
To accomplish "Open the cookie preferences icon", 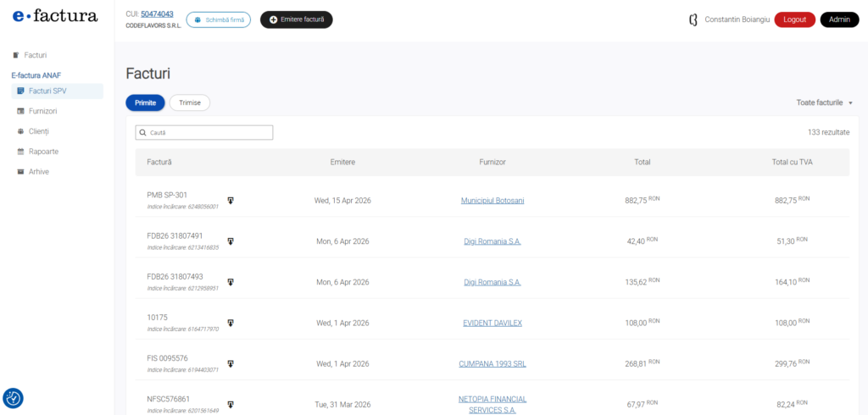I will pos(13,398).
